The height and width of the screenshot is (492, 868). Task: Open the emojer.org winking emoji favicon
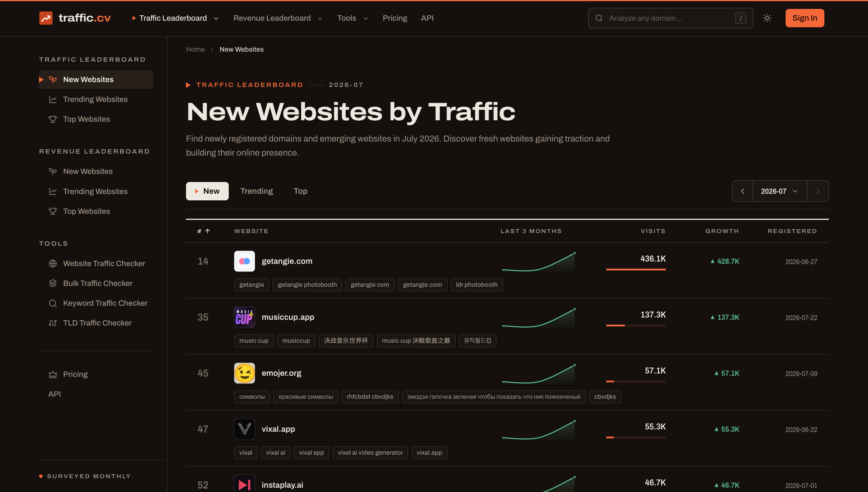pos(244,373)
